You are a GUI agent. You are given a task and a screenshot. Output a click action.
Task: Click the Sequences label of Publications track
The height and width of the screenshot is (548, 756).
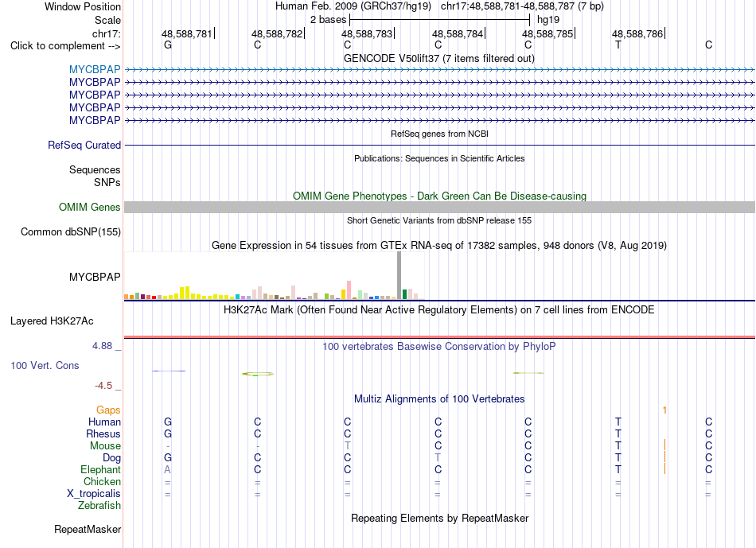(x=95, y=169)
